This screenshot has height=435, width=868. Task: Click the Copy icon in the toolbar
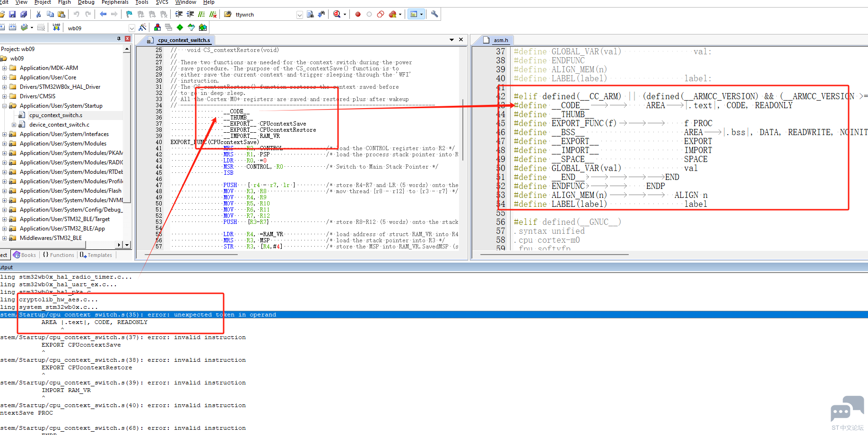(50, 14)
